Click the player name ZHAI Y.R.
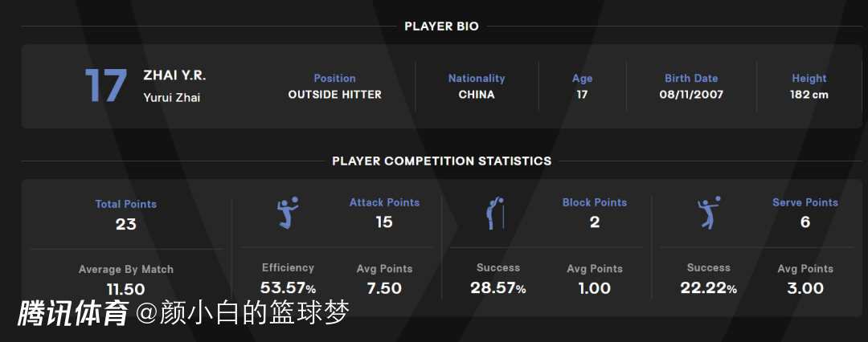868x342 pixels. [175, 75]
